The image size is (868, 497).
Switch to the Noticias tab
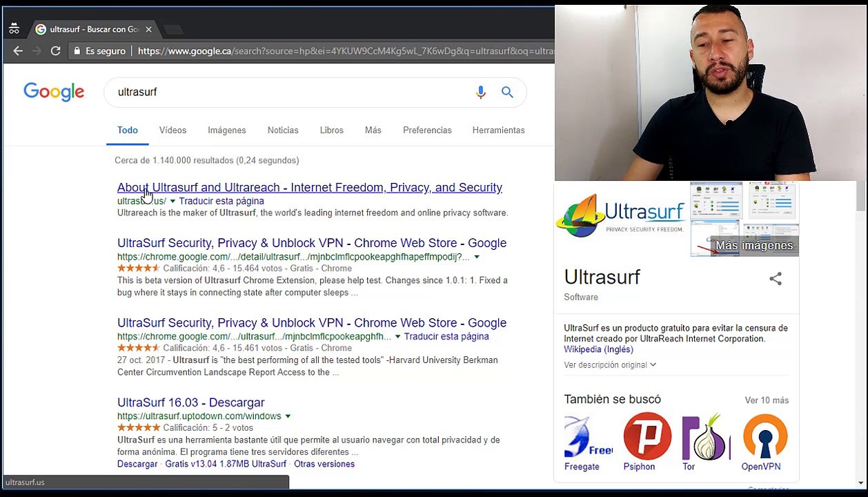[283, 130]
